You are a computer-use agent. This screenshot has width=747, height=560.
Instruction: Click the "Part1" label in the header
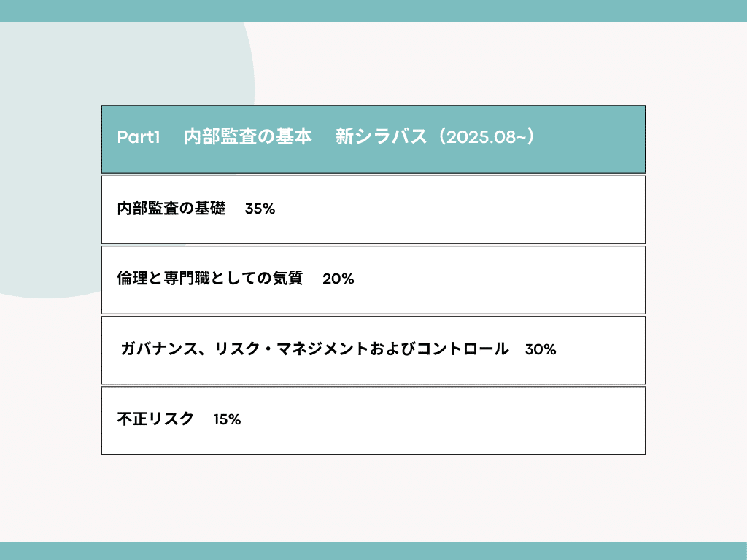pyautogui.click(x=138, y=138)
